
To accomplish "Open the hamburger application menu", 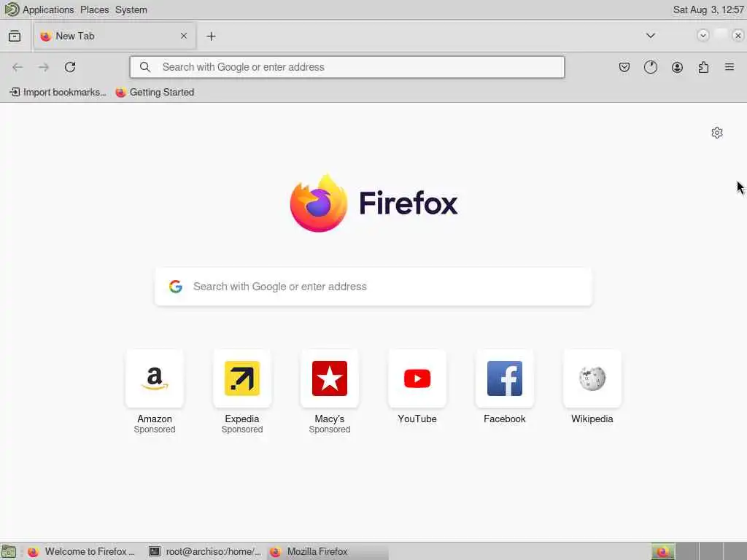I will pos(729,67).
